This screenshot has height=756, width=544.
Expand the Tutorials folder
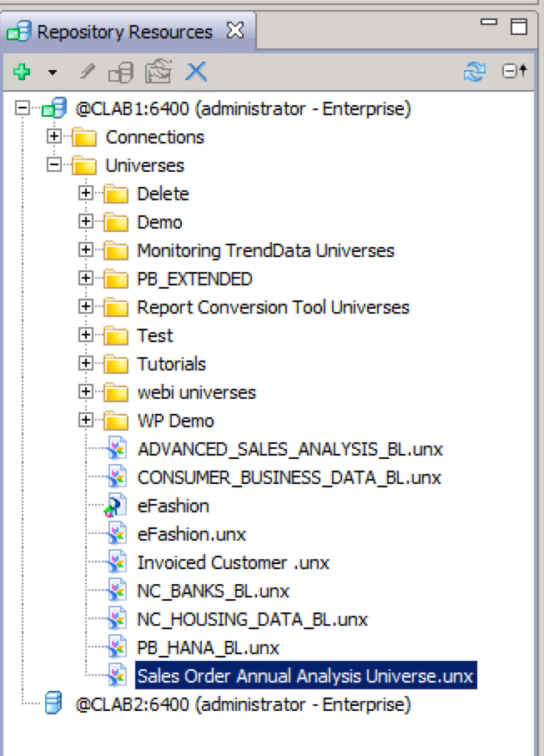(86, 363)
